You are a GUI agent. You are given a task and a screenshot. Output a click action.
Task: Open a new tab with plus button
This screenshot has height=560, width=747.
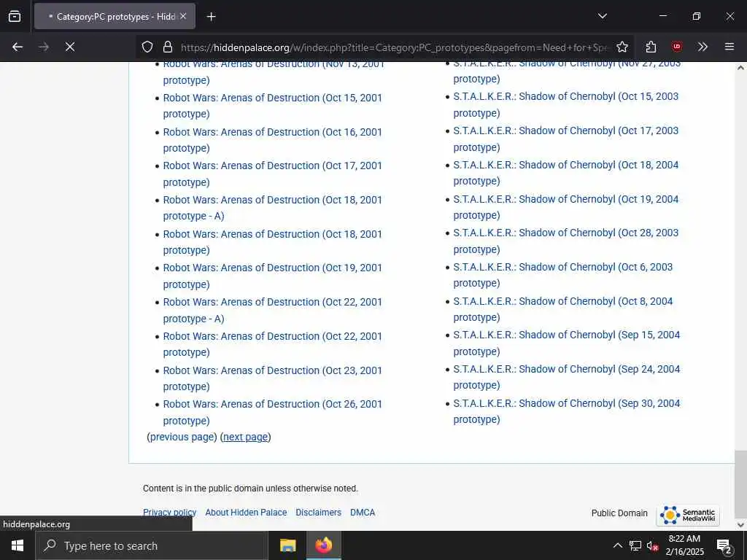[x=211, y=17]
